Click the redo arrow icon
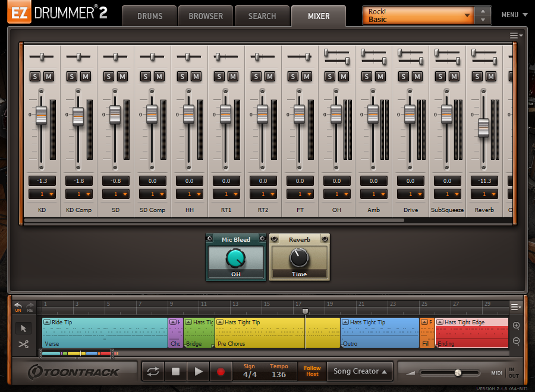The width and height of the screenshot is (535, 392). tap(30, 306)
